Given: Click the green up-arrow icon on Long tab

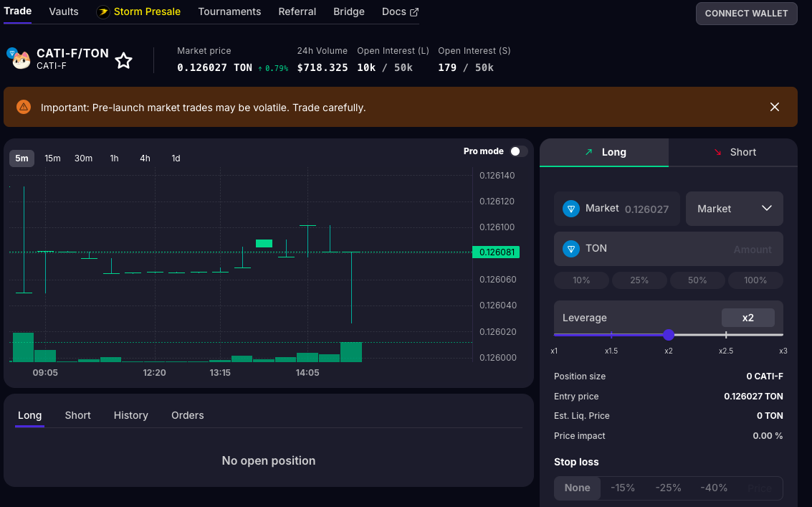Looking at the screenshot, I should [x=589, y=152].
